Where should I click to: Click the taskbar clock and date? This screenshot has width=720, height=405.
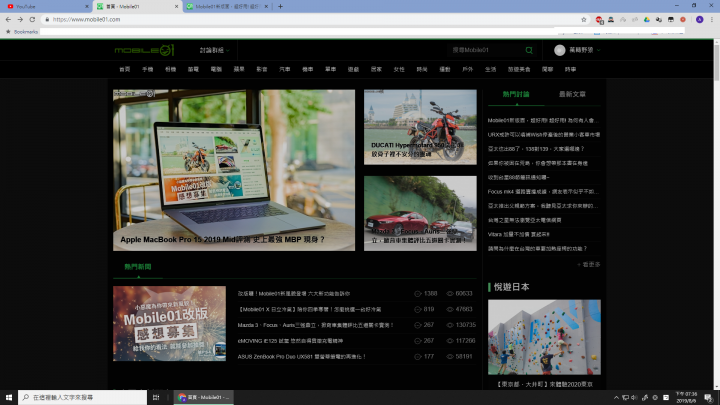point(686,398)
